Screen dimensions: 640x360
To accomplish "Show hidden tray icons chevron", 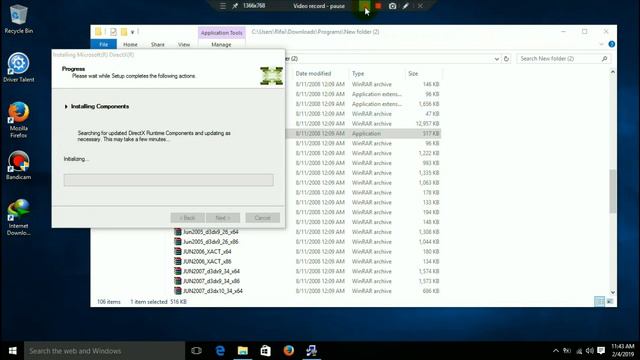I will [x=556, y=351].
